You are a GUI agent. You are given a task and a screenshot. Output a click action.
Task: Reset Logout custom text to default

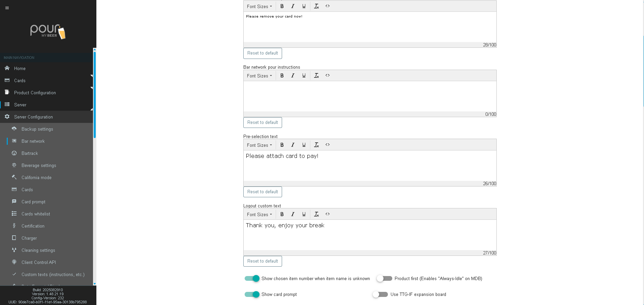pyautogui.click(x=263, y=261)
